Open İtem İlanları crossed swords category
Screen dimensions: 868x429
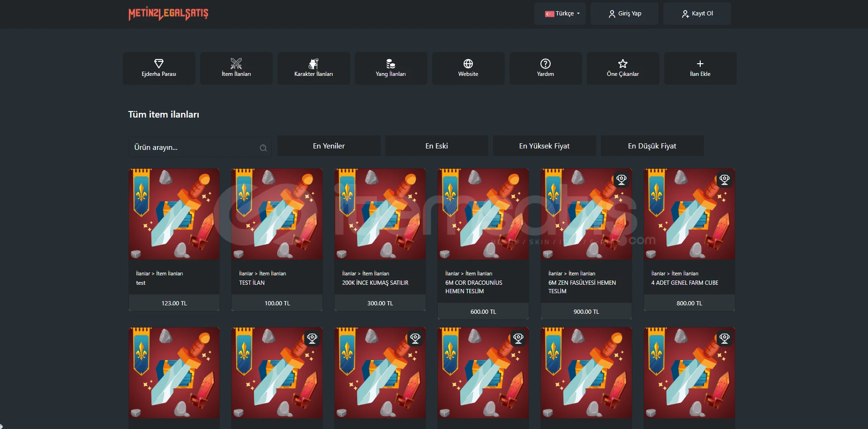click(236, 68)
